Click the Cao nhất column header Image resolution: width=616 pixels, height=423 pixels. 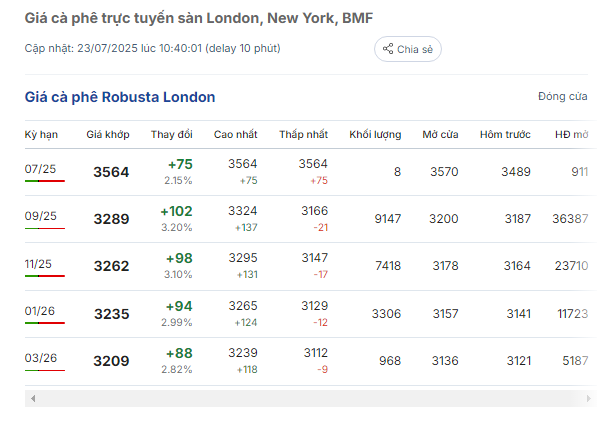(235, 134)
